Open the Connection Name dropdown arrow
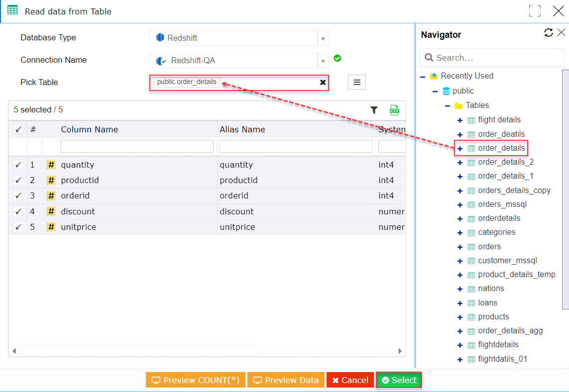Viewport: 569px width, 392px height. 323,61
